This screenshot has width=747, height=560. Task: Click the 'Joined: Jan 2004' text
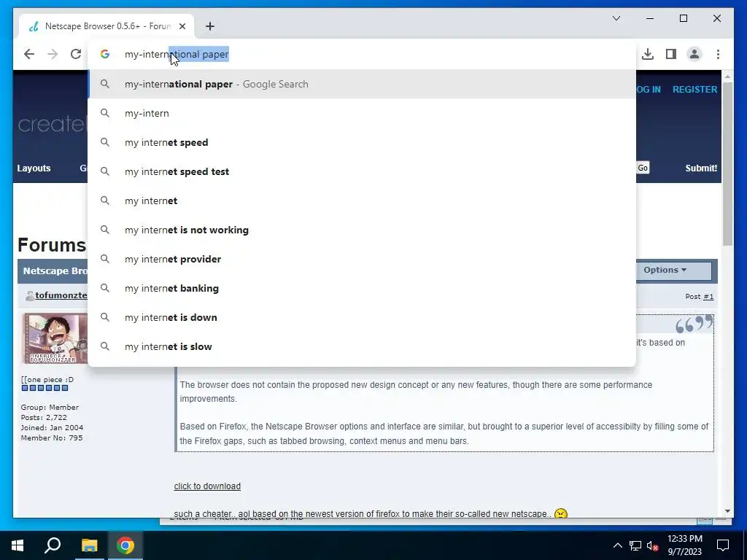coord(52,427)
